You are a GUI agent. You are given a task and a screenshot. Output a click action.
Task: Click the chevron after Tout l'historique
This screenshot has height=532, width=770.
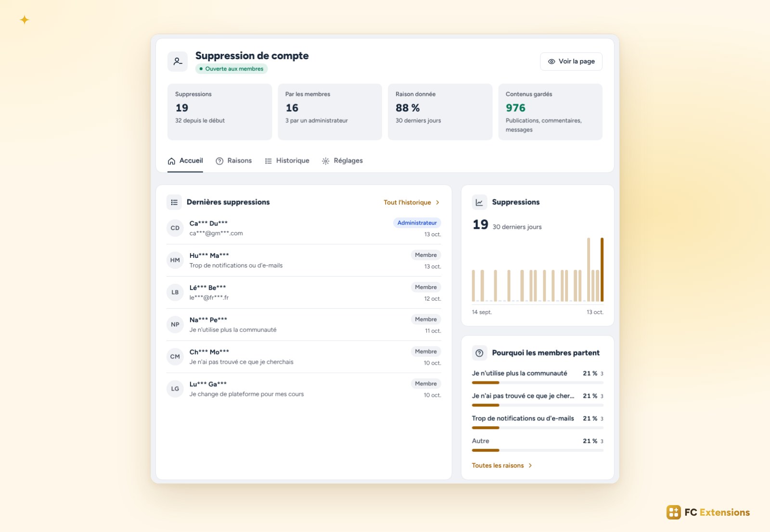click(x=437, y=203)
